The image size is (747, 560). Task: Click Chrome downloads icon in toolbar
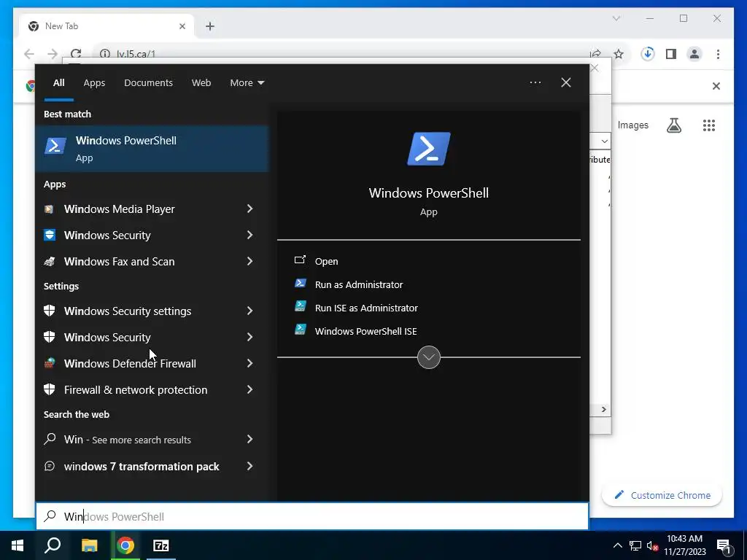(648, 54)
